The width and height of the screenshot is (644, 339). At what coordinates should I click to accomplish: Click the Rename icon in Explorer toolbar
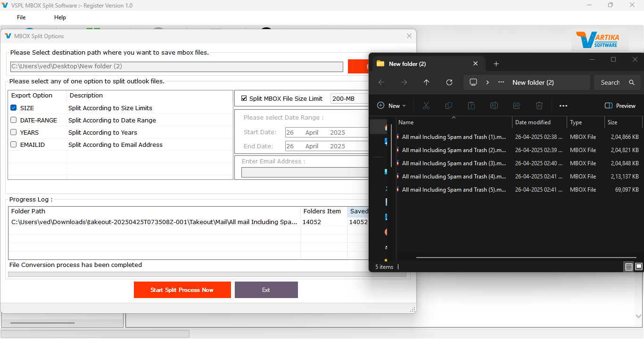[494, 105]
